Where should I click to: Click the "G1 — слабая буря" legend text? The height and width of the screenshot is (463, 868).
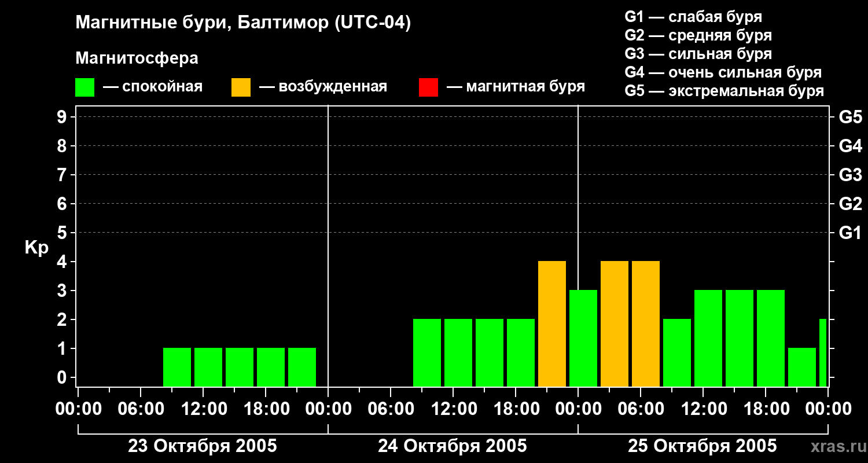tap(693, 17)
